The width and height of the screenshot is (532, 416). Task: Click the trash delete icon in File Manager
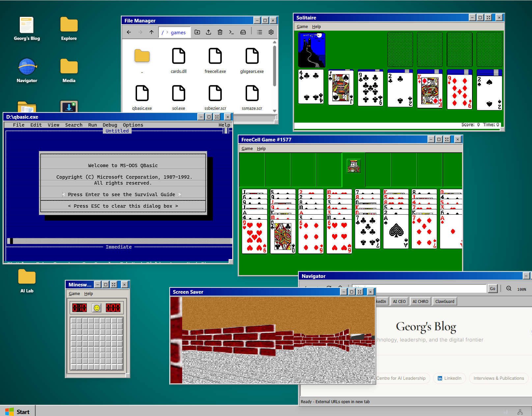pos(220,32)
